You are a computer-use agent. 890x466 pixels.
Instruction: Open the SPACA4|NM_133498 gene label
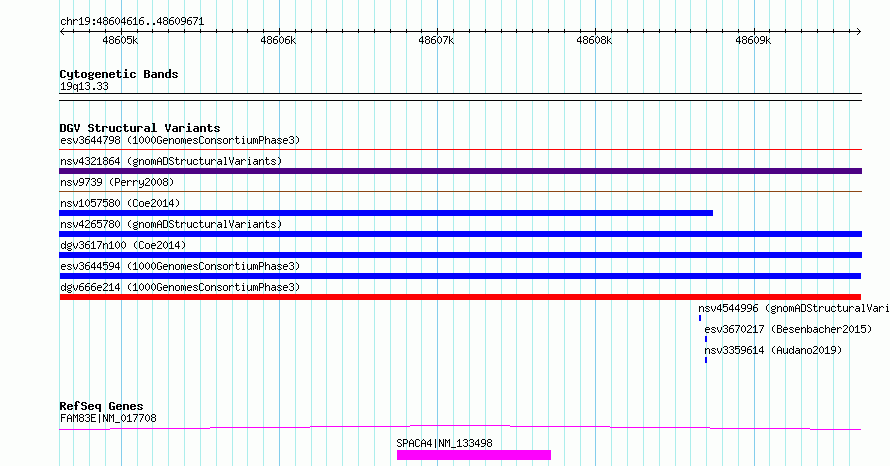tap(444, 443)
